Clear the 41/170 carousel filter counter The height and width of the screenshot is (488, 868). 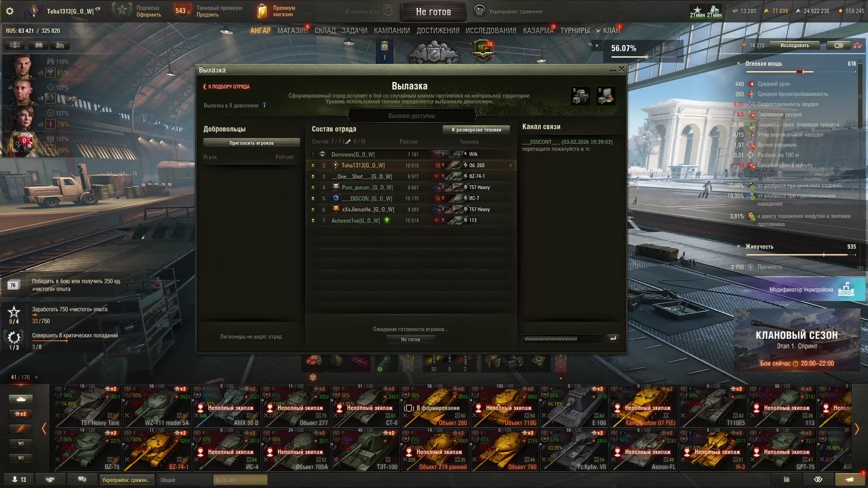click(36, 377)
